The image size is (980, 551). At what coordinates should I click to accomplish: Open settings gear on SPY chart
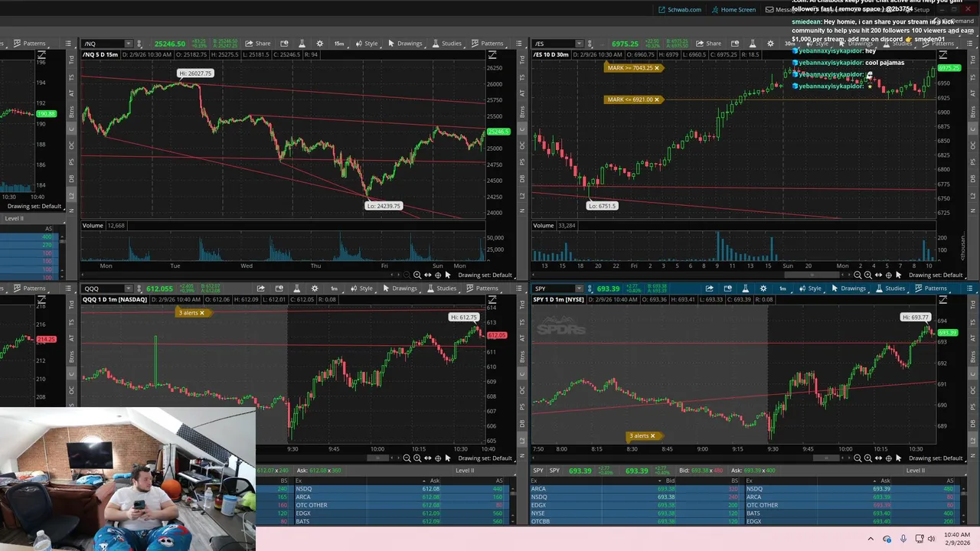763,289
